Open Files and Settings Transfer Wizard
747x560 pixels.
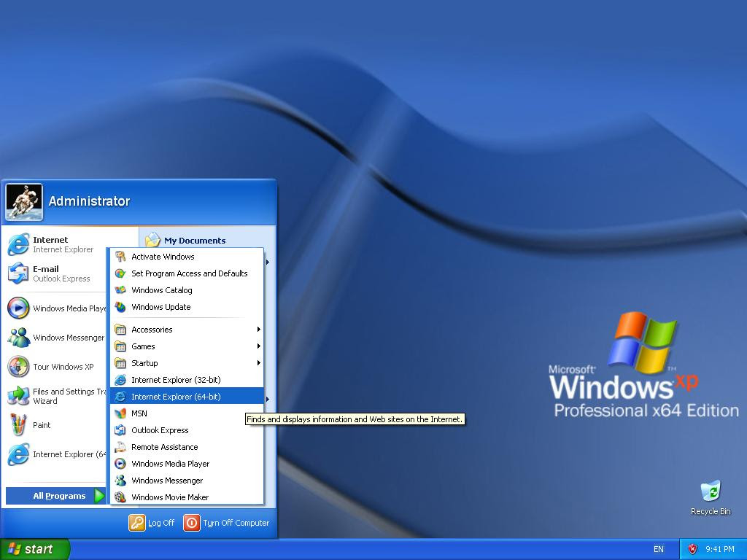(x=56, y=396)
